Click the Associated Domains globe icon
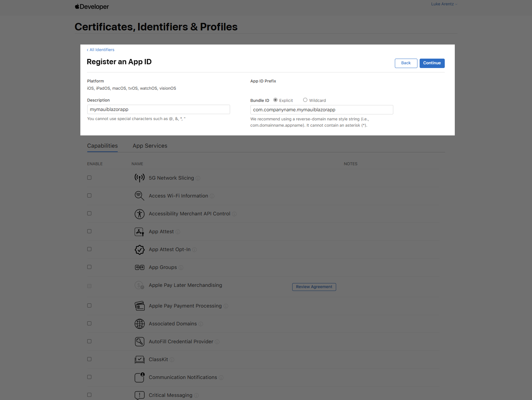 (x=139, y=324)
